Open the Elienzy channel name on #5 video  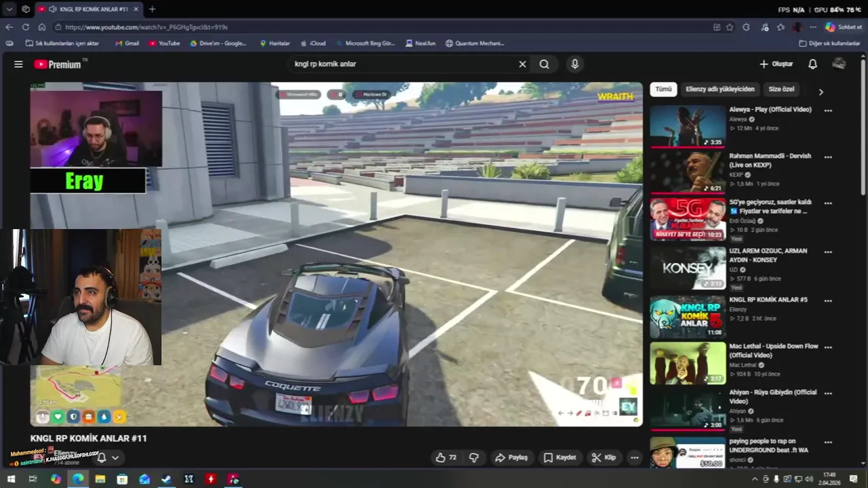pyautogui.click(x=738, y=310)
